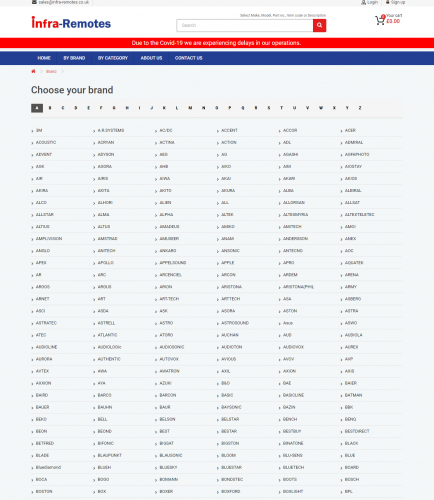Select the letter S brand tab

[269, 108]
